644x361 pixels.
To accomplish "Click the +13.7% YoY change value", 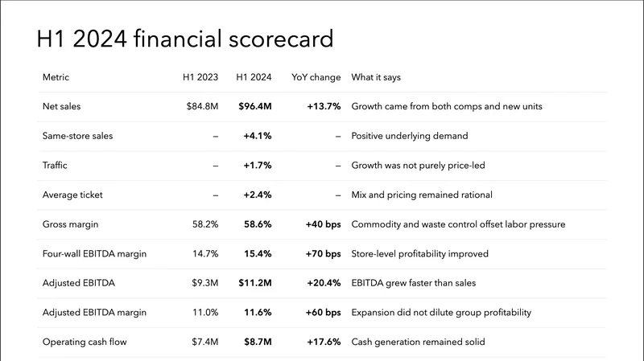I will point(324,106).
